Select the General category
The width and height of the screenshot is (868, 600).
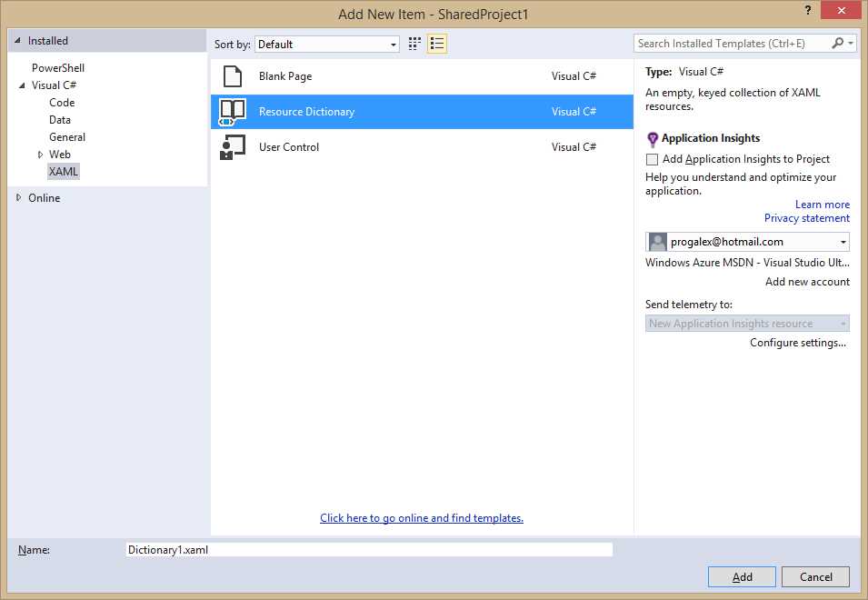tap(67, 136)
